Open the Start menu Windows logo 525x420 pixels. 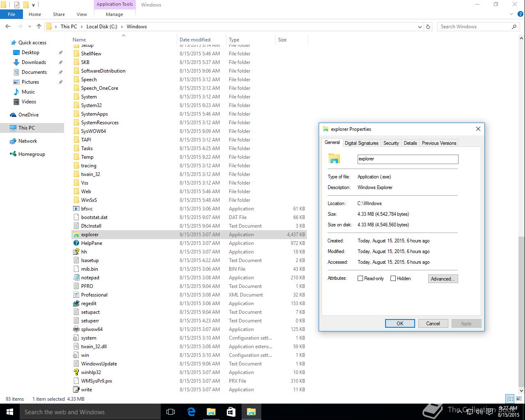10,412
